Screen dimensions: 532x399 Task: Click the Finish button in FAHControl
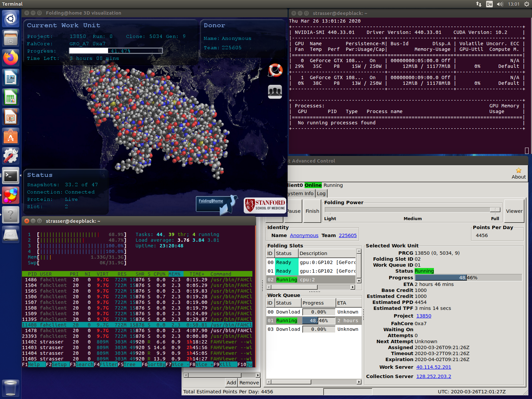[312, 211]
